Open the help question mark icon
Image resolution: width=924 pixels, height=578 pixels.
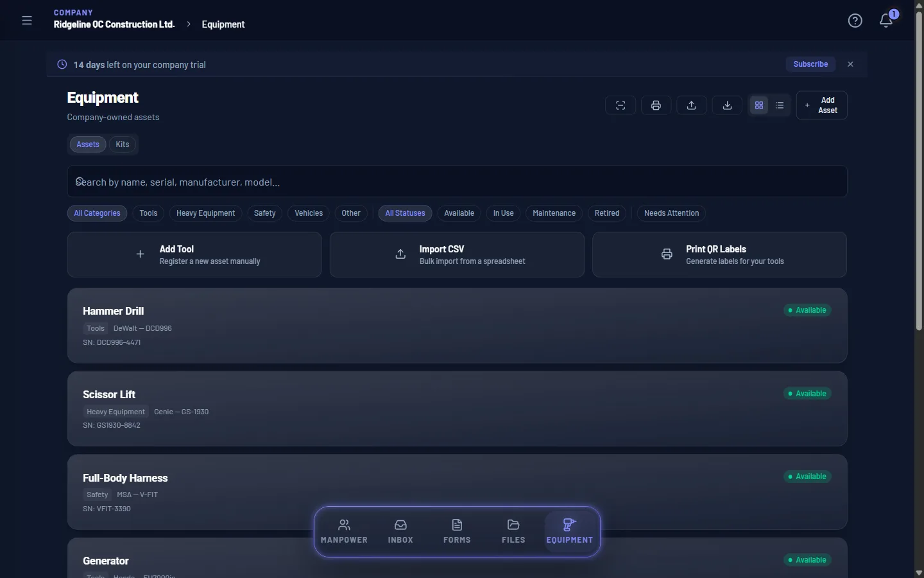(x=855, y=21)
